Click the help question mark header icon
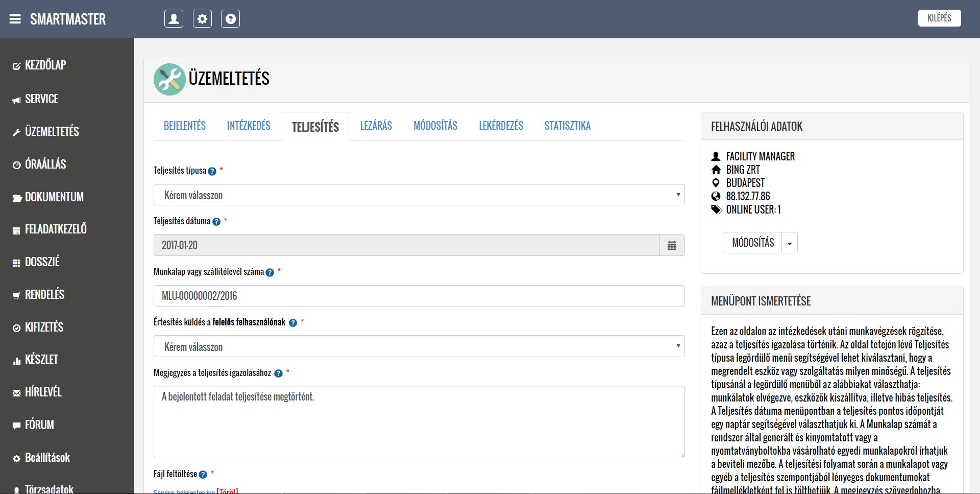980x494 pixels. [230, 19]
